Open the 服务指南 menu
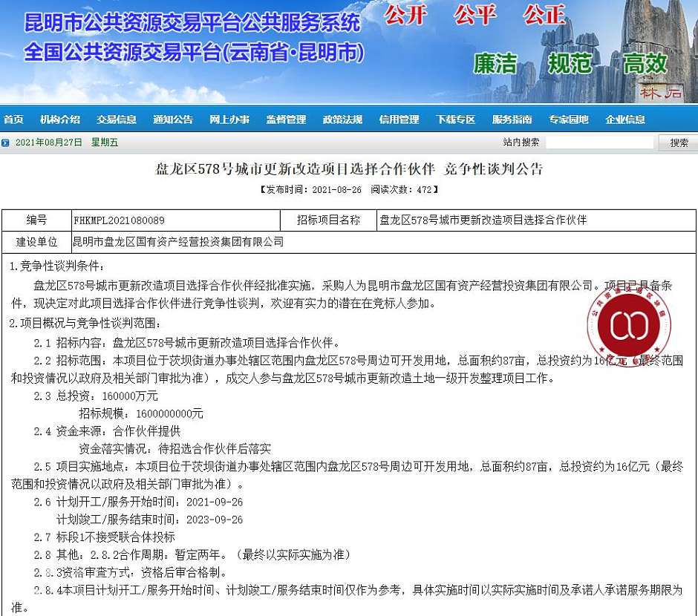 point(512,119)
